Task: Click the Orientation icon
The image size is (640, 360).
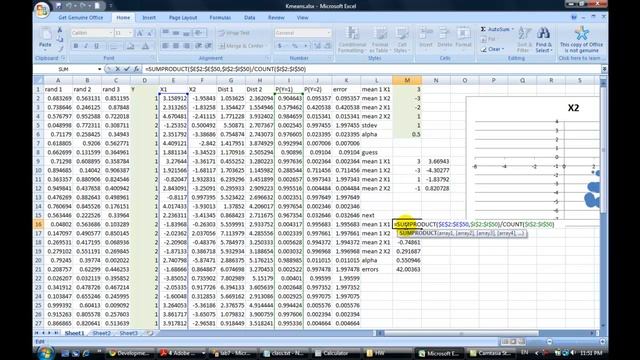Action: tap(199, 33)
